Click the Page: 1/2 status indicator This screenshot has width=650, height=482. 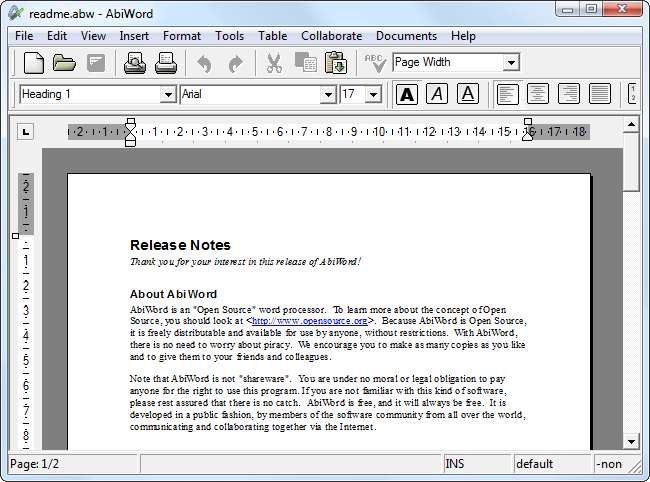(73, 464)
